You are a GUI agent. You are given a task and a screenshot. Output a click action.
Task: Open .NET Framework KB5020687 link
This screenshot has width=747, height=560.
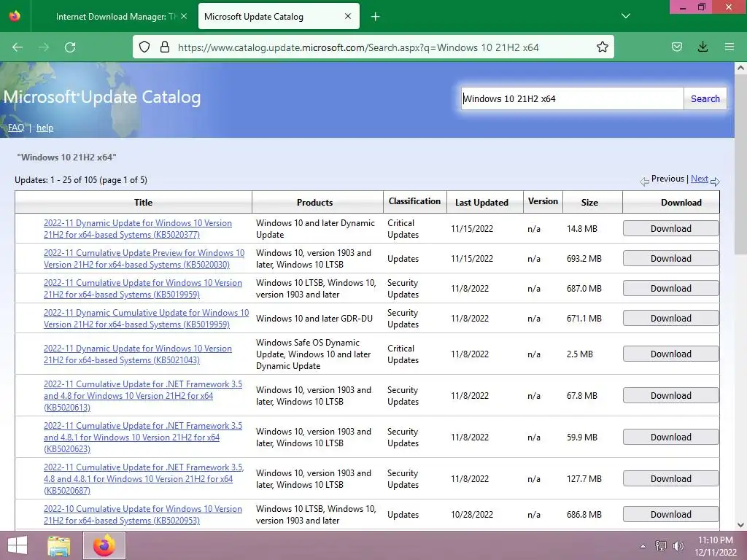point(144,478)
